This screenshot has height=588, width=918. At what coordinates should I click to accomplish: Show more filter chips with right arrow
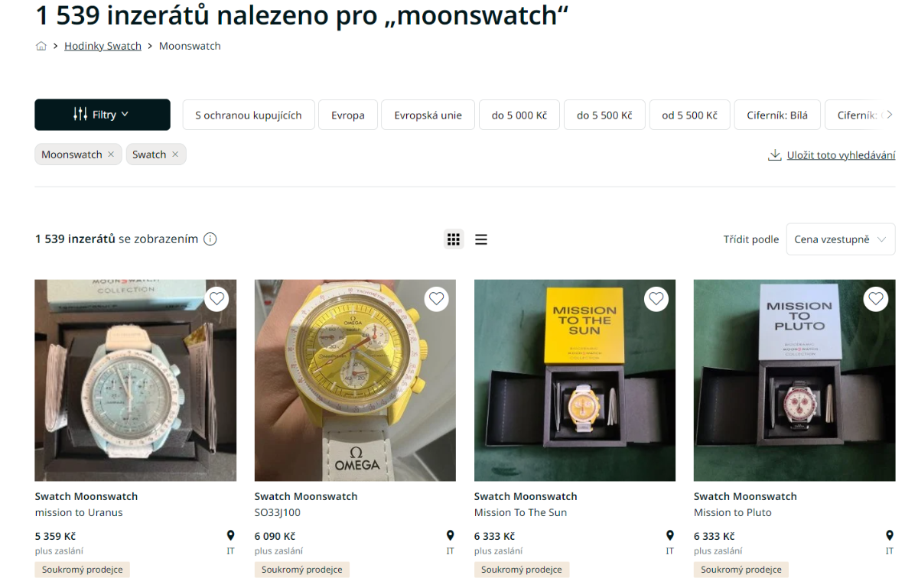click(889, 115)
